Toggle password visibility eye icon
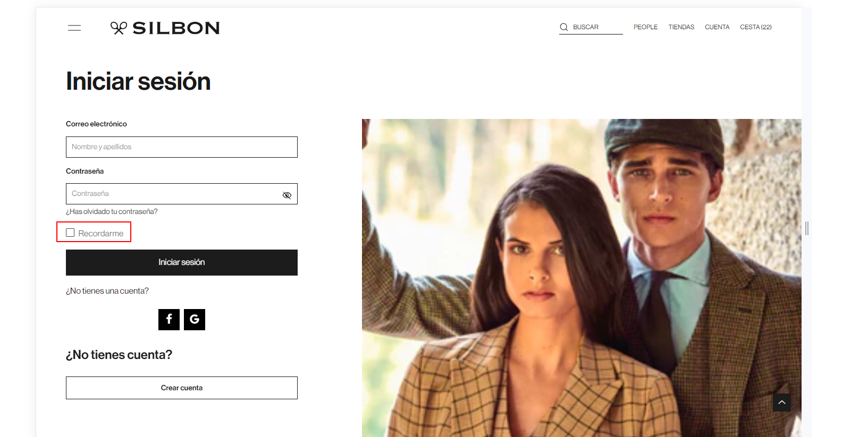This screenshot has width=868, height=437. [x=287, y=195]
